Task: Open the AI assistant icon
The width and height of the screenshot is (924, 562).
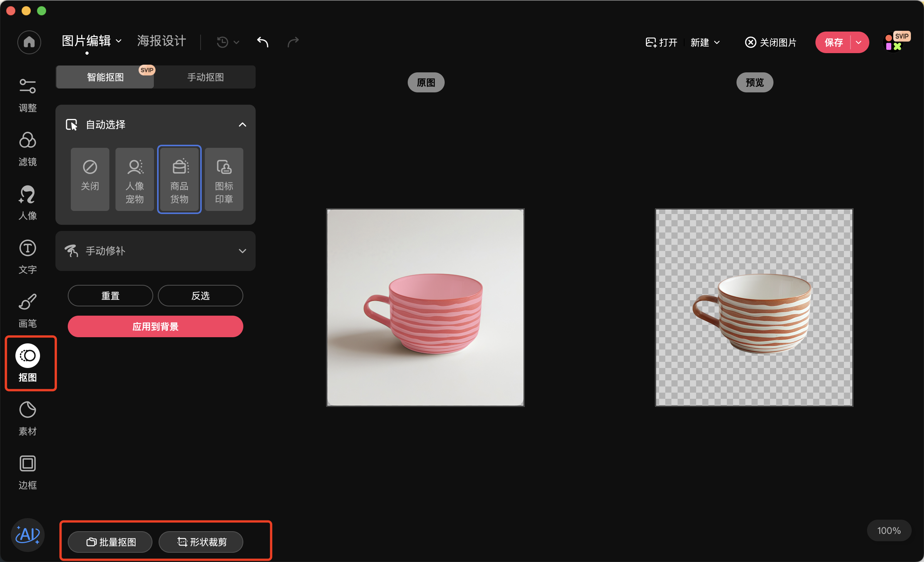Action: pos(28,535)
